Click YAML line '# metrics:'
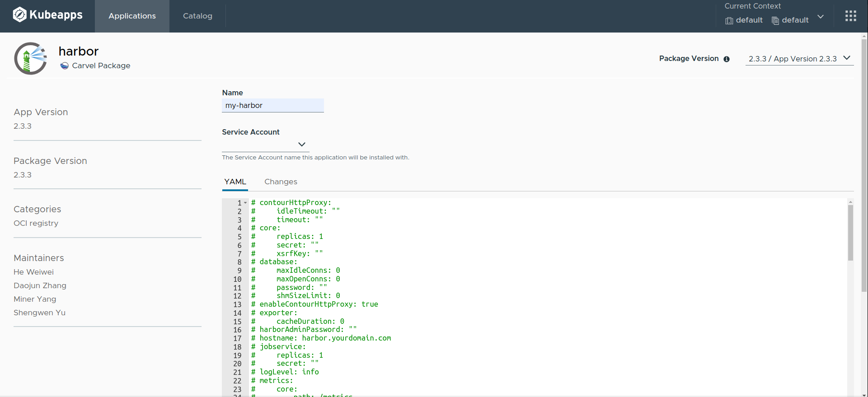 tap(272, 381)
